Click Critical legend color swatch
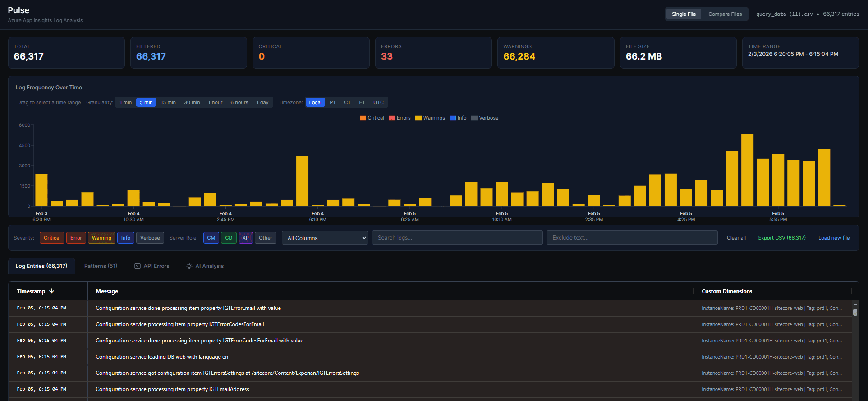 click(363, 118)
